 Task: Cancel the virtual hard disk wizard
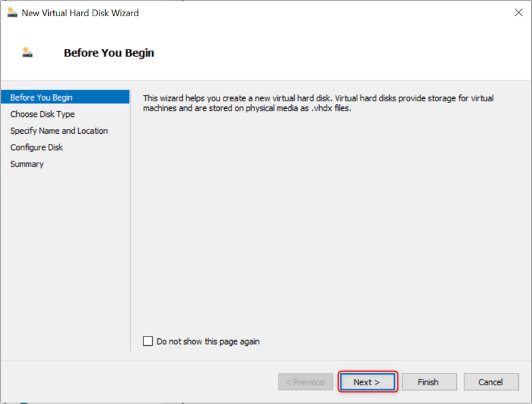point(491,381)
